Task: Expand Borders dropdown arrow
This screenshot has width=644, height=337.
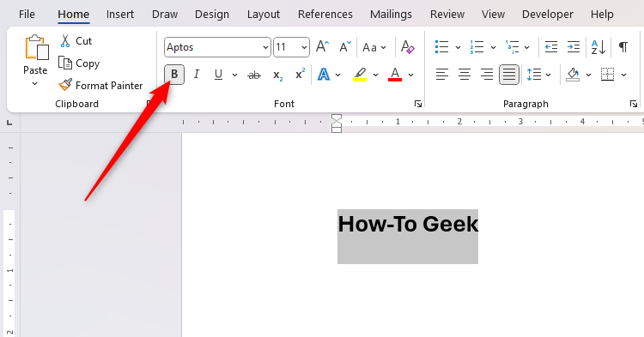Action: coord(624,75)
